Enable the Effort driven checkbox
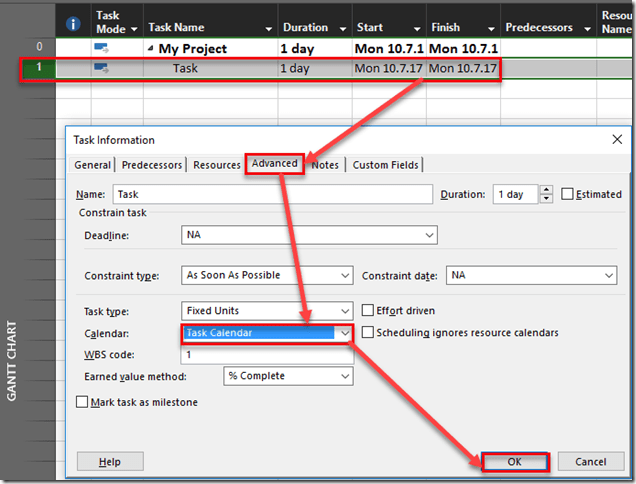 (368, 311)
